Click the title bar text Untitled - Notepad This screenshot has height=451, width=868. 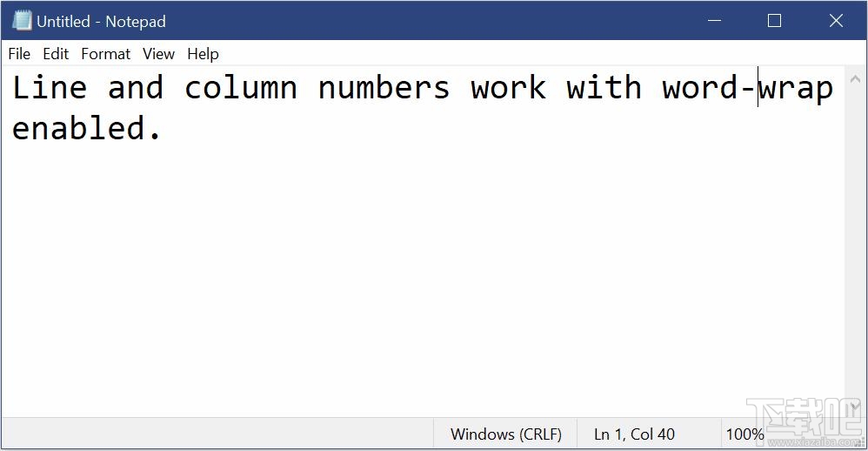tap(101, 22)
